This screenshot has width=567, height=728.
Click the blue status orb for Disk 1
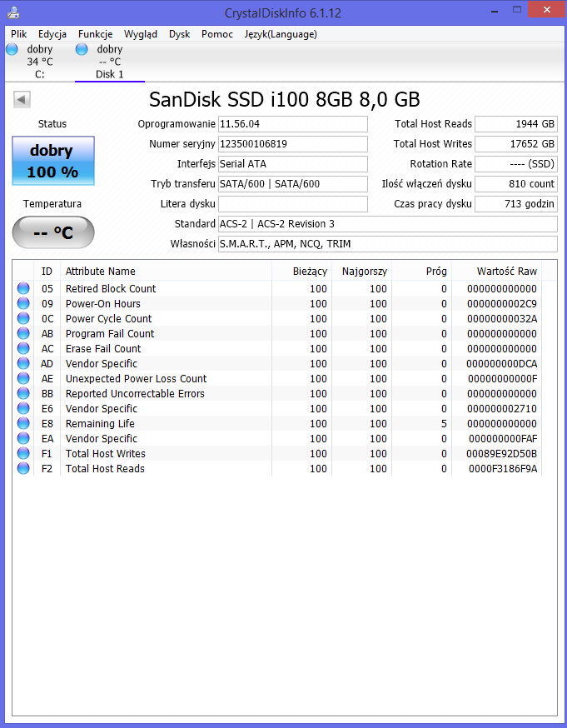(82, 49)
